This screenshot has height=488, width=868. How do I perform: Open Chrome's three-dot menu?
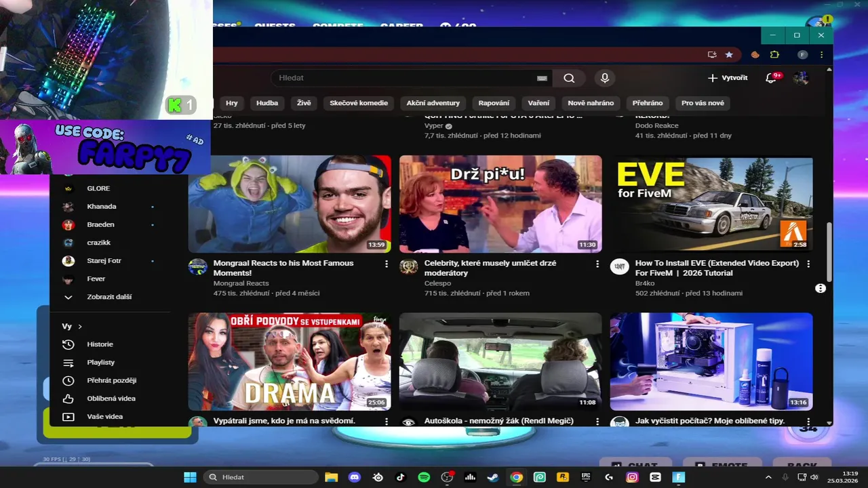click(821, 54)
